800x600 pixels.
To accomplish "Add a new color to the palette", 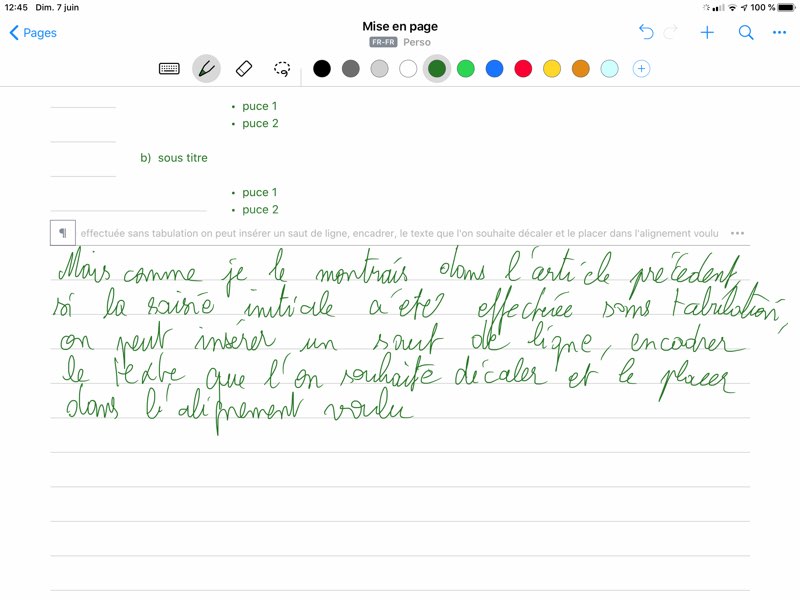I will (x=642, y=69).
